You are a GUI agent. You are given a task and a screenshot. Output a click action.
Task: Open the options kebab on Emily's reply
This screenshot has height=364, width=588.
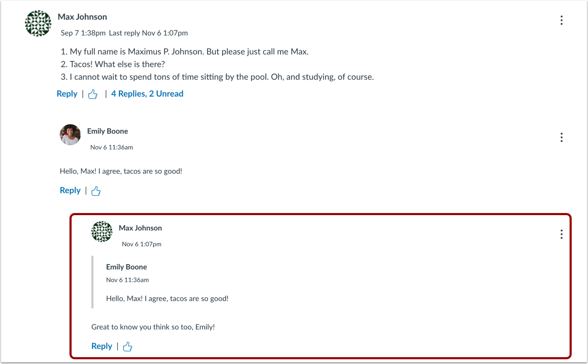pos(561,137)
